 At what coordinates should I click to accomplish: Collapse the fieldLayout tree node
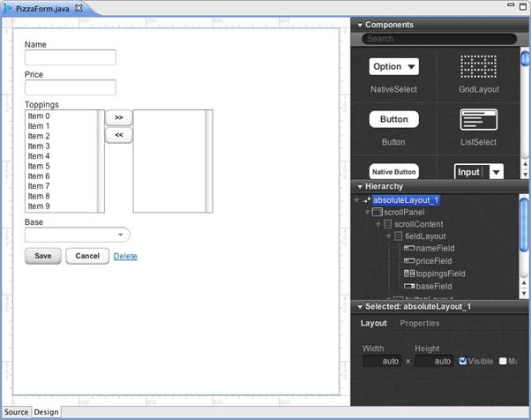click(x=388, y=236)
